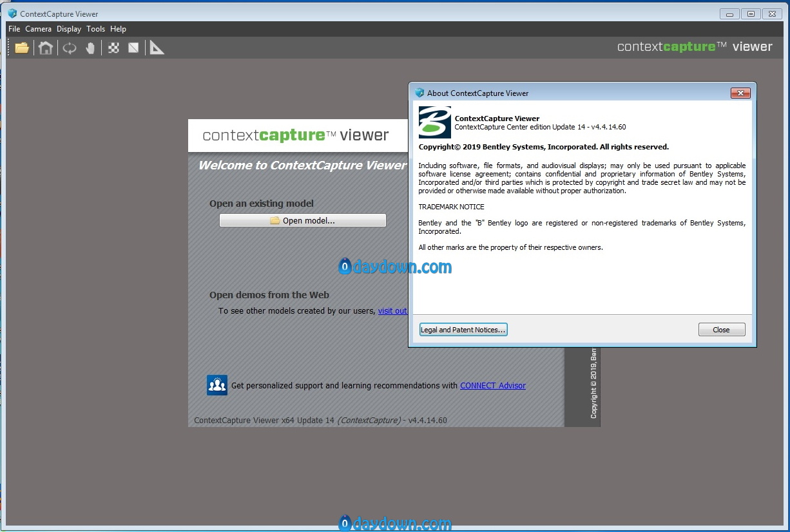Click the 'ContextCapture Center edition Update 14' version text

541,127
